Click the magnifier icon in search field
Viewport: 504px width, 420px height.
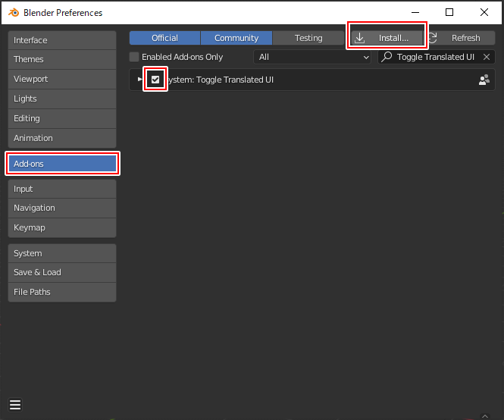(x=387, y=57)
